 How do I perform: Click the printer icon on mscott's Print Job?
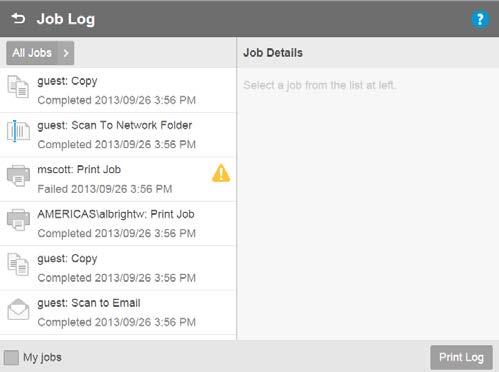(18, 176)
